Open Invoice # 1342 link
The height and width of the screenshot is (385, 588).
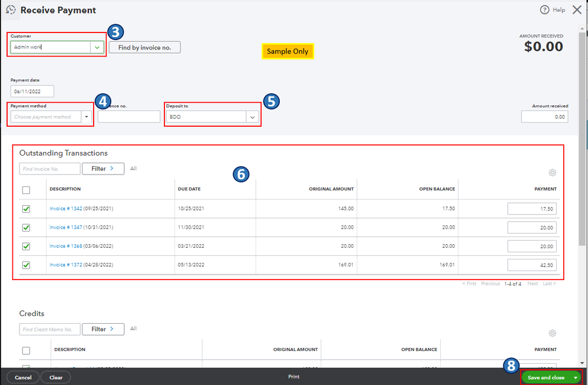click(65, 209)
